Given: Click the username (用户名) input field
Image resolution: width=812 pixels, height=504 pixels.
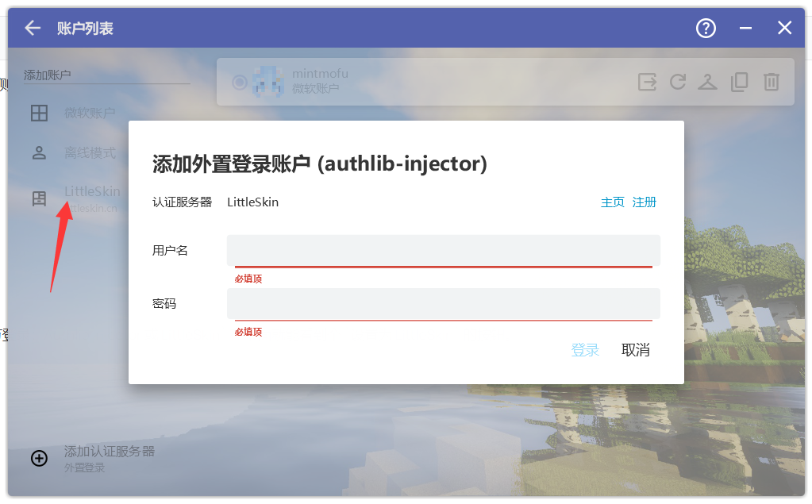Looking at the screenshot, I should 443,251.
